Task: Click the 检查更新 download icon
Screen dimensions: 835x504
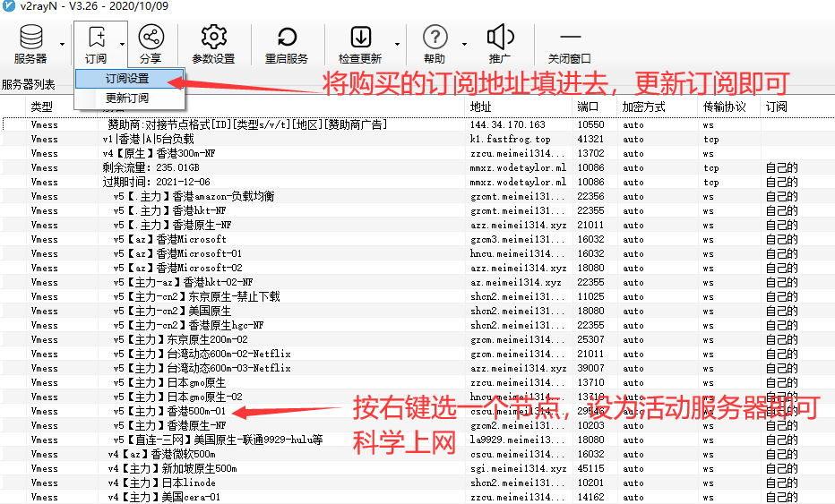Action: [360, 38]
